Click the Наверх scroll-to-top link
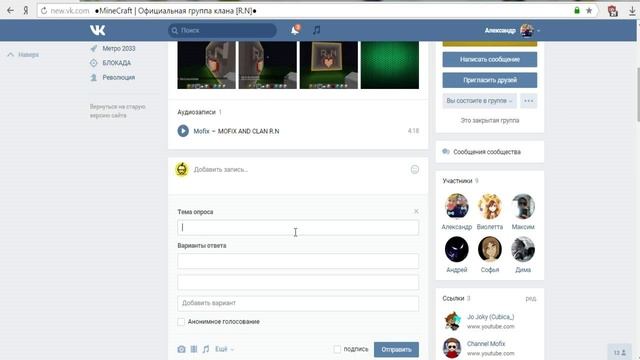This screenshot has width=640, height=360. coord(23,55)
